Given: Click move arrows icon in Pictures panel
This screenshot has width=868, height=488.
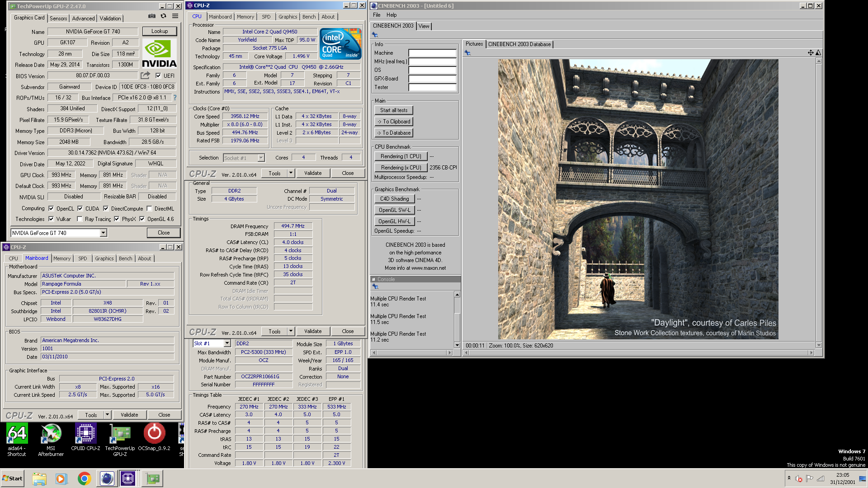Looking at the screenshot, I should pos(811,53).
